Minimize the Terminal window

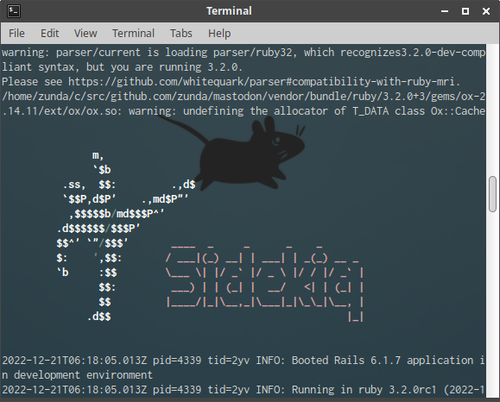click(445, 11)
